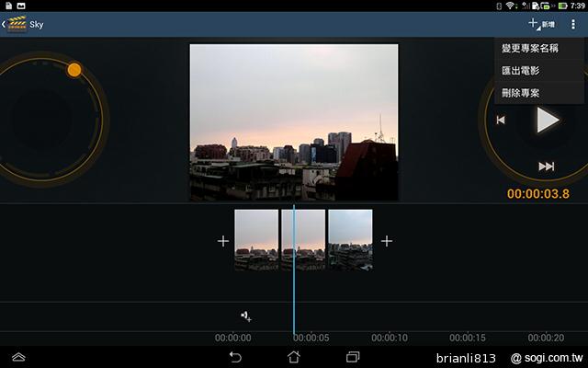Screen dimensions: 588x368
Task: Tap the up-chevron drawer icon
Action: 18,357
